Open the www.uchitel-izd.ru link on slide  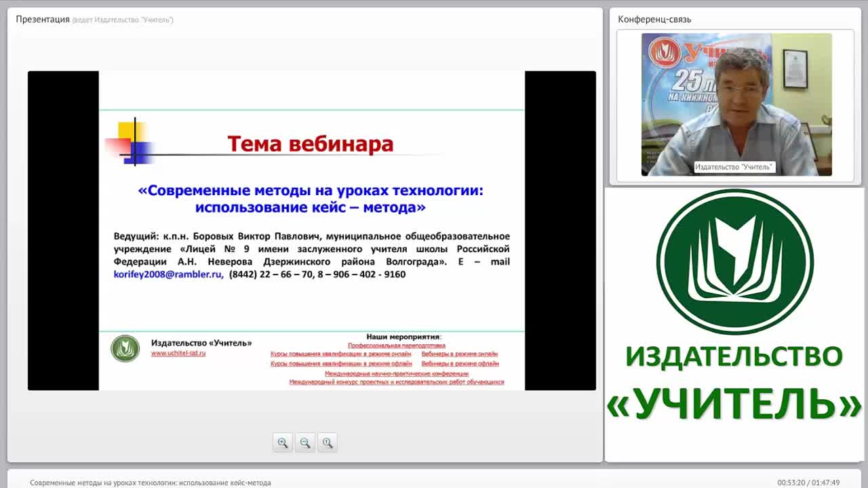(x=178, y=353)
